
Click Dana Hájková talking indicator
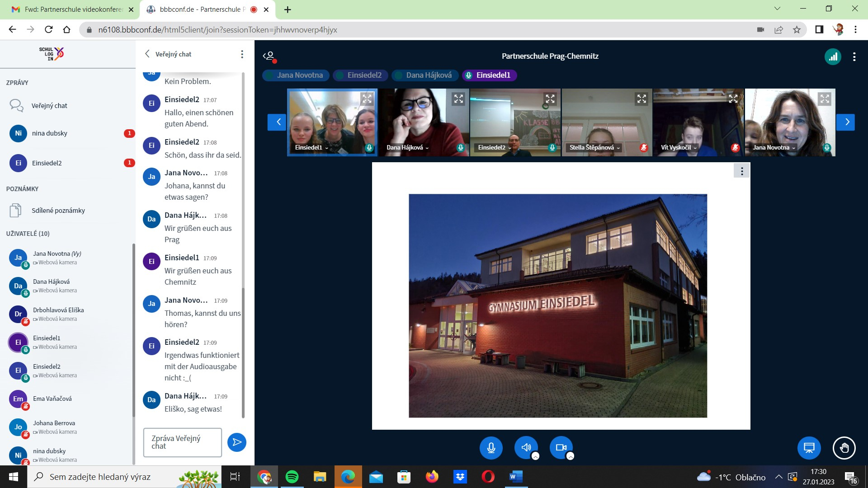pos(425,75)
